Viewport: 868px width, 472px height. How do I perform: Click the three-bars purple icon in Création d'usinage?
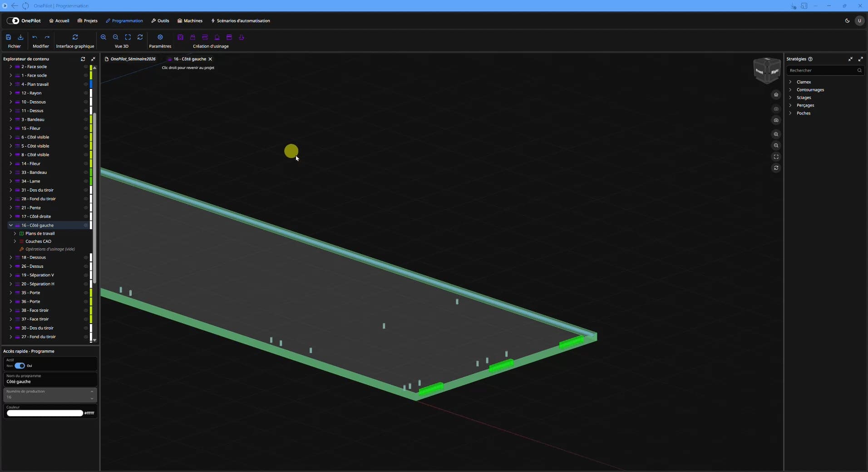pos(205,37)
